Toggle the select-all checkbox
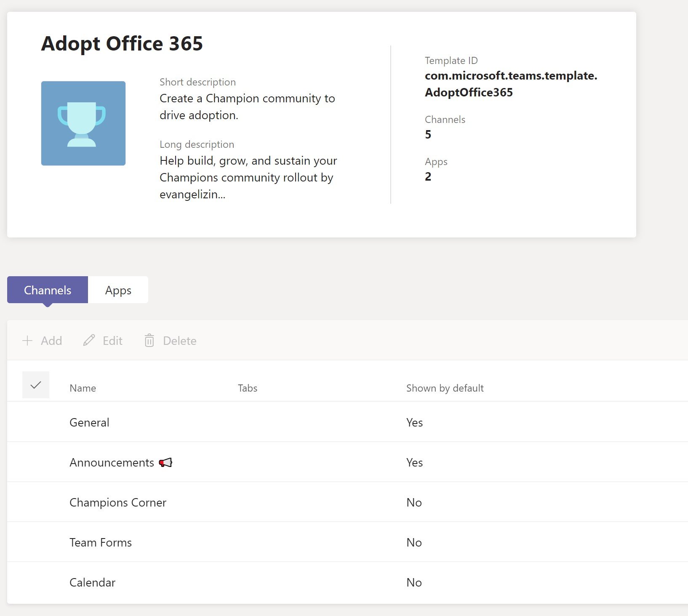The height and width of the screenshot is (616, 688). [36, 384]
